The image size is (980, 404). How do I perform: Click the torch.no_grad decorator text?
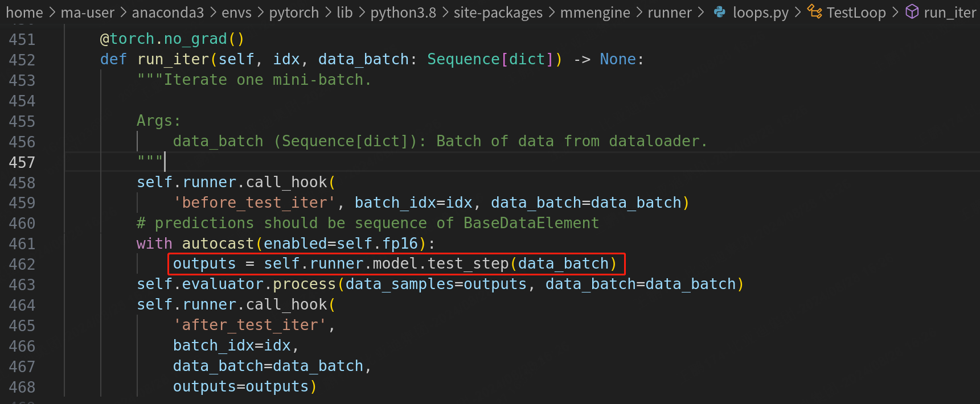pyautogui.click(x=172, y=39)
